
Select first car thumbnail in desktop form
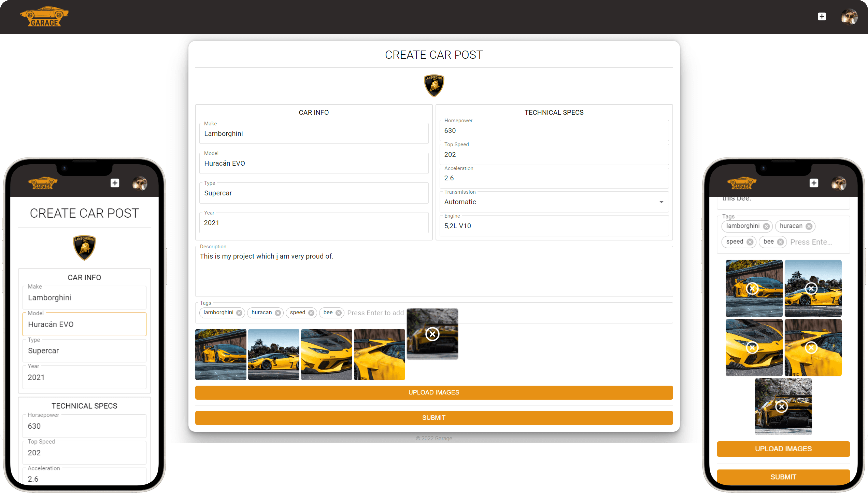(221, 355)
